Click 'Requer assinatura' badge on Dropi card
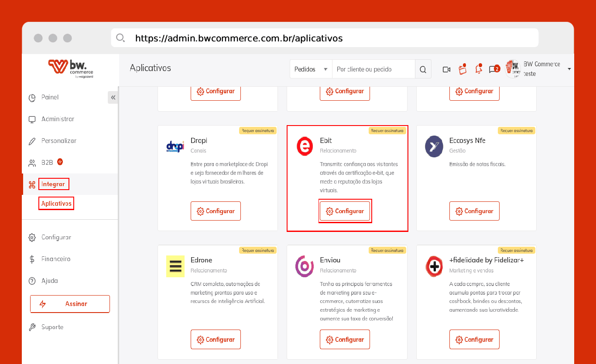The image size is (596, 364). (258, 130)
